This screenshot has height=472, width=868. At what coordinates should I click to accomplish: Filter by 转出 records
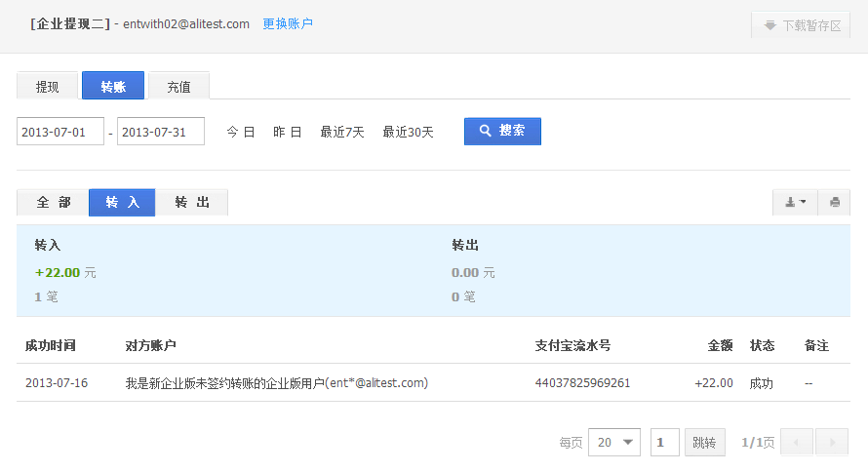point(191,203)
